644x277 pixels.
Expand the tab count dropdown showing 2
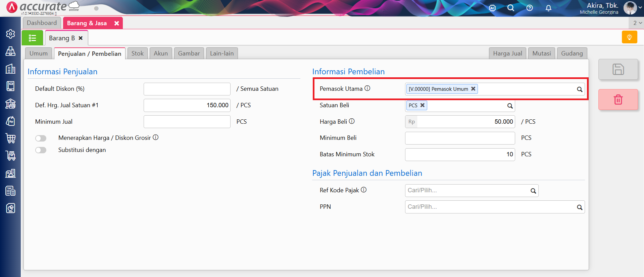637,23
